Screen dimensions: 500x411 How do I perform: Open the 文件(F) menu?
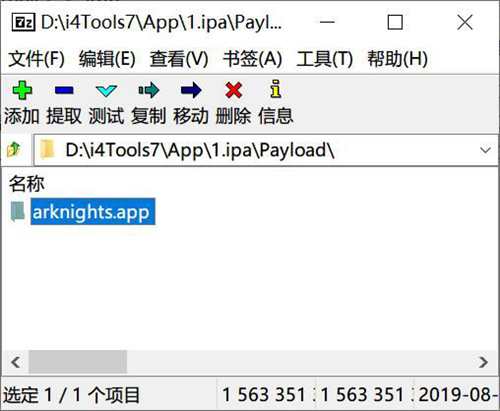pyautogui.click(x=36, y=59)
